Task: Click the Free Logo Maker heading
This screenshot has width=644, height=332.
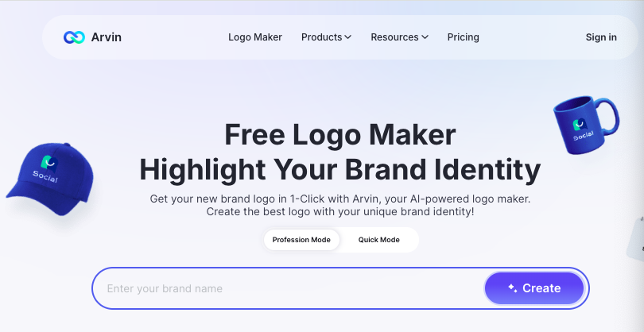Action: pos(340,134)
